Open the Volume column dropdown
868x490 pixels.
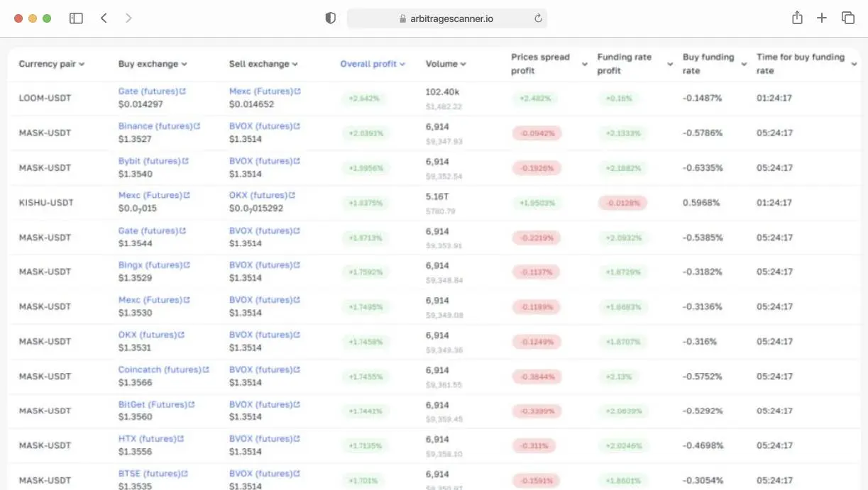pos(463,65)
